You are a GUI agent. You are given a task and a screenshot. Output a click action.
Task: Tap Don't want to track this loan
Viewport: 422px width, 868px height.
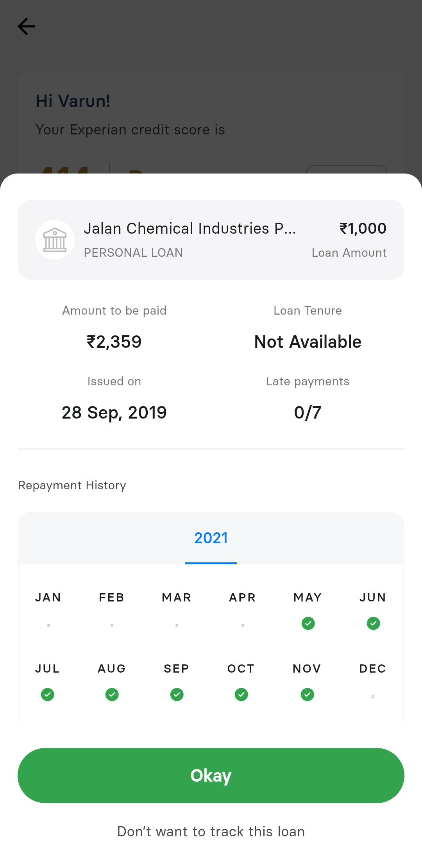(211, 832)
